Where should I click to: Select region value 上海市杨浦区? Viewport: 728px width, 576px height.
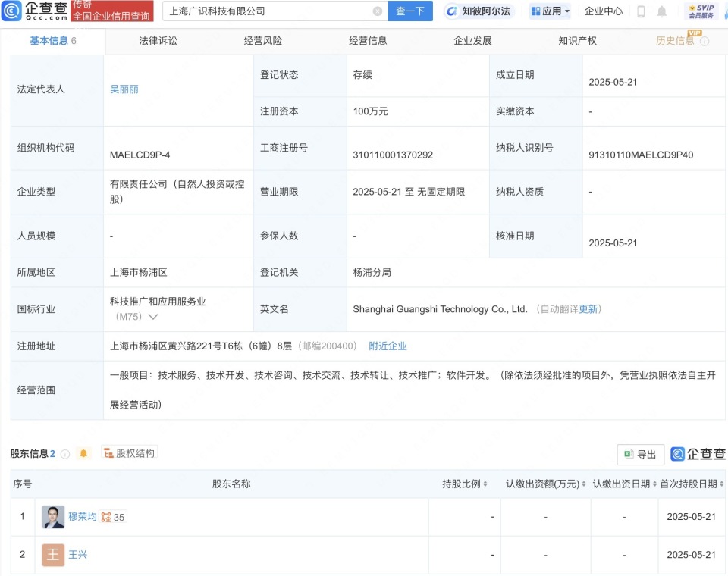pyautogui.click(x=138, y=272)
